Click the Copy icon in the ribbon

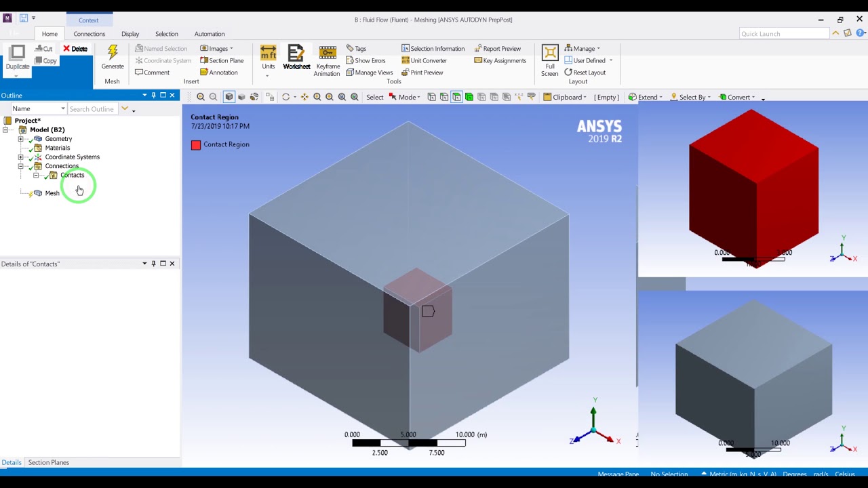click(45, 60)
